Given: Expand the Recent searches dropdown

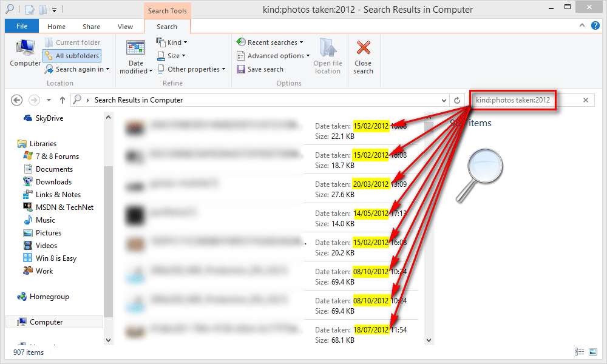Looking at the screenshot, I should pyautogui.click(x=271, y=42).
